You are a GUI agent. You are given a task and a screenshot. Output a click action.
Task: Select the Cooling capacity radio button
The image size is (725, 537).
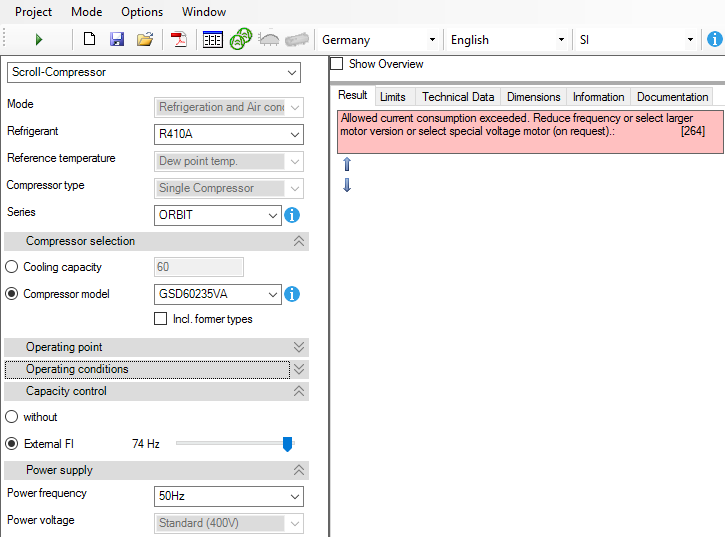(x=12, y=267)
